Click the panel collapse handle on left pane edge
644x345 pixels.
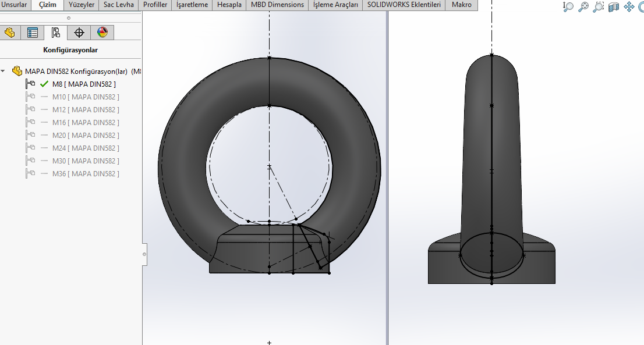tap(144, 254)
